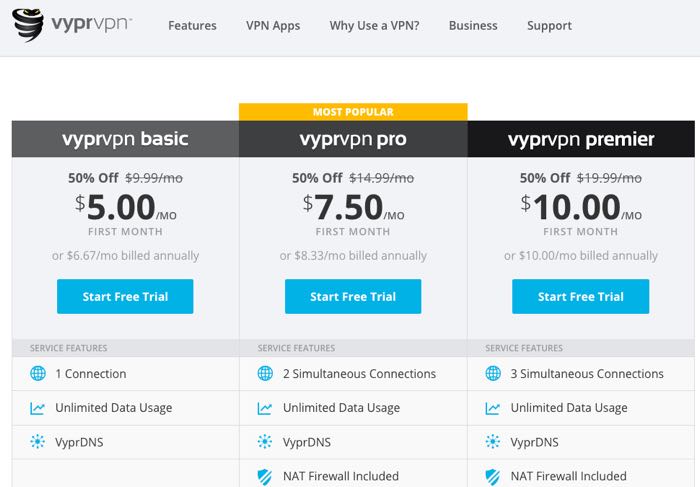Click the VyprDNS icon in the premier plan
This screenshot has height=487, width=700.
point(493,442)
